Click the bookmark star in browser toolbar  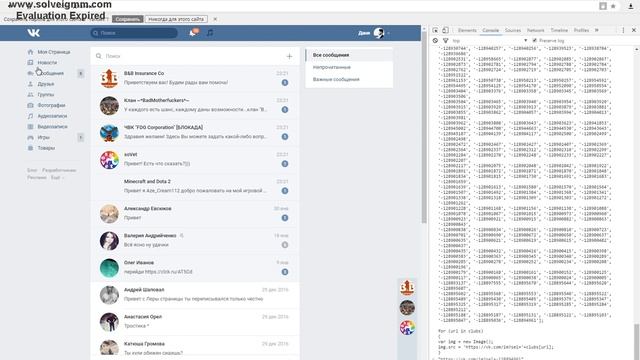613,6
